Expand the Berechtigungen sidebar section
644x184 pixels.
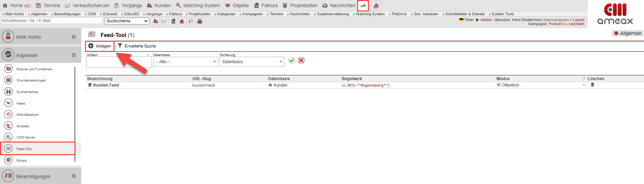click(74, 176)
